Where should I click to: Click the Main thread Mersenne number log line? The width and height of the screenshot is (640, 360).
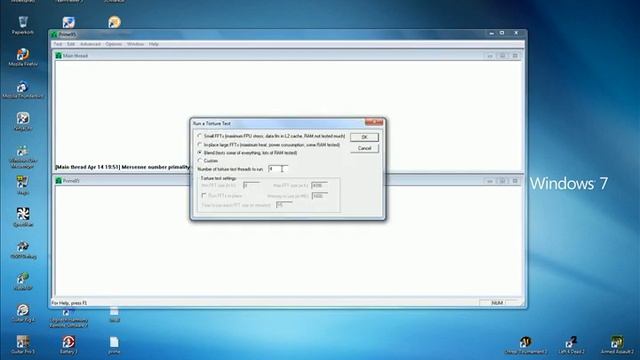[x=122, y=167]
